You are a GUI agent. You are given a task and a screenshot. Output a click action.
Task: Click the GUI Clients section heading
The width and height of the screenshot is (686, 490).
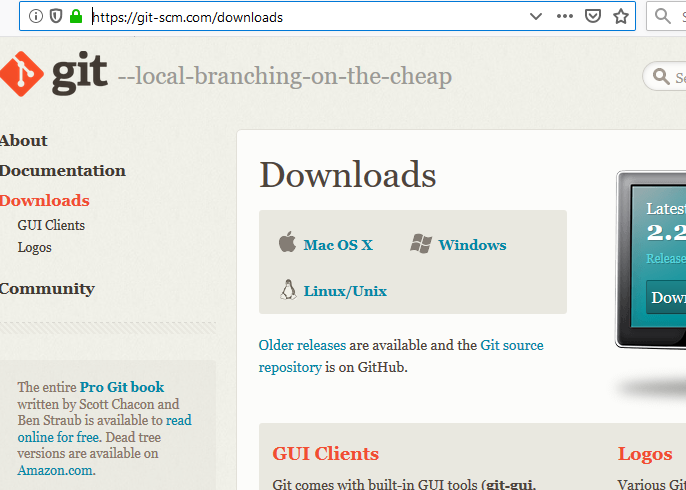click(326, 454)
